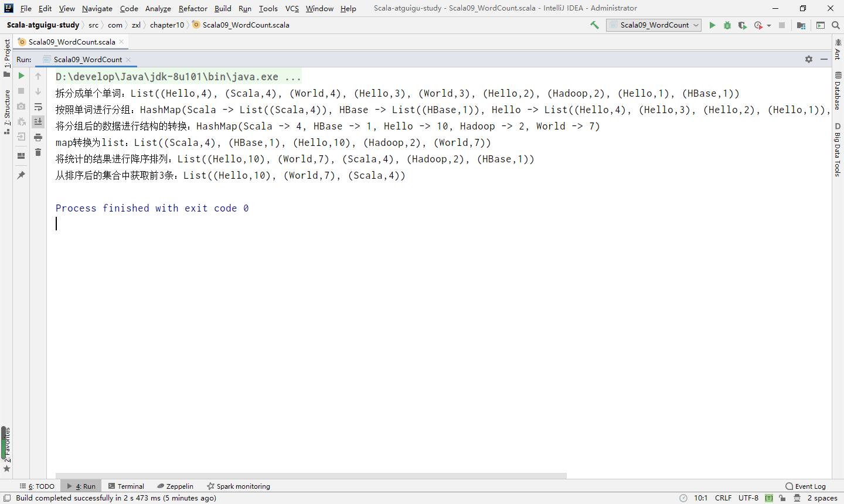Toggle the 4: Run tool window button
Screen dimensions: 844x504
tap(81, 486)
